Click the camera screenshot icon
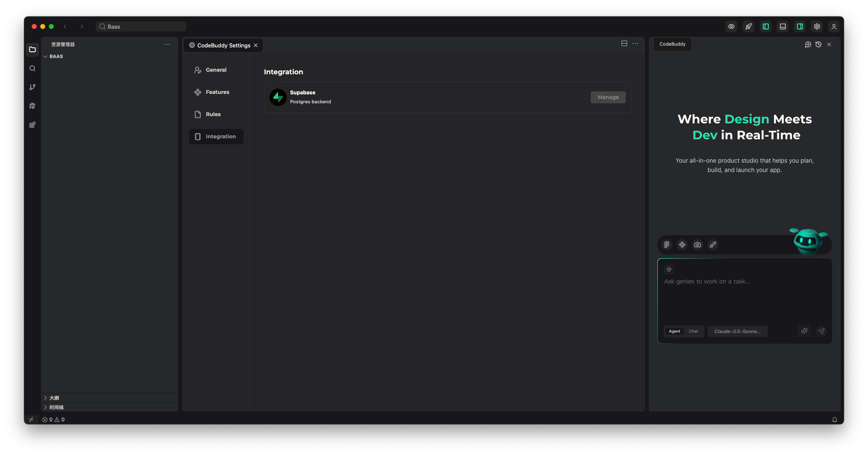The image size is (868, 456). pyautogui.click(x=698, y=245)
